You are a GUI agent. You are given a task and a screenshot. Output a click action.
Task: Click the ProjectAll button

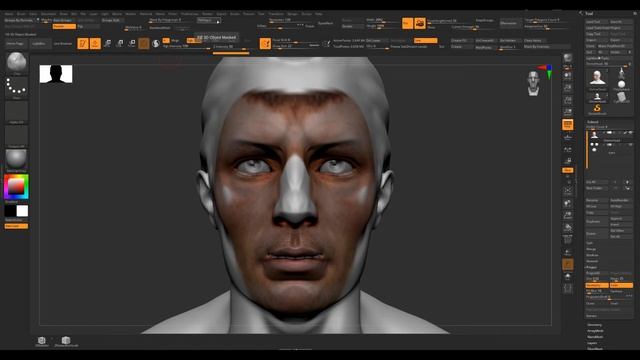(597, 273)
